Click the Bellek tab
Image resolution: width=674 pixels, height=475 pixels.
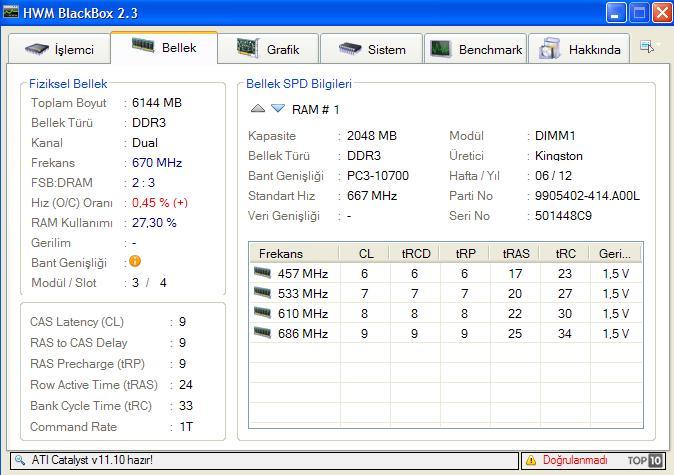pos(164,47)
